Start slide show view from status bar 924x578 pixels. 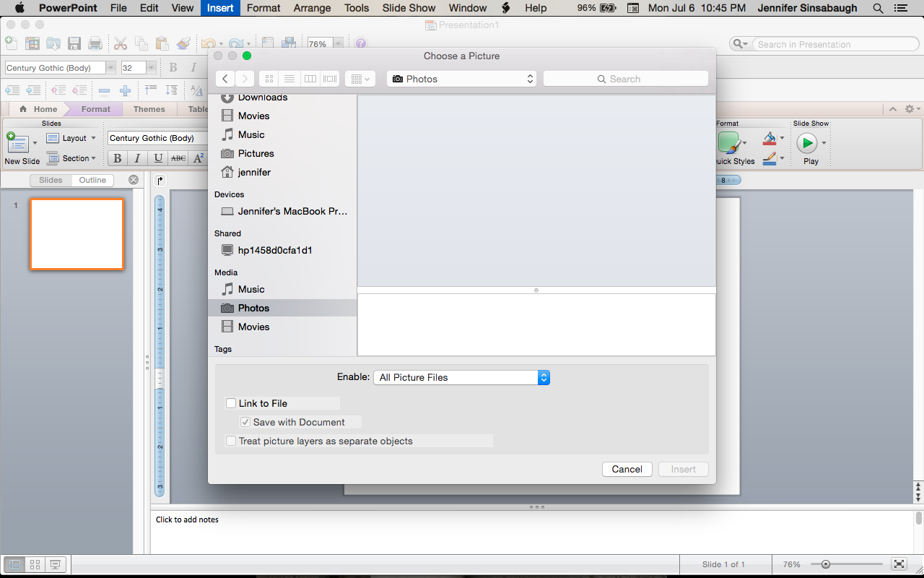click(x=55, y=564)
